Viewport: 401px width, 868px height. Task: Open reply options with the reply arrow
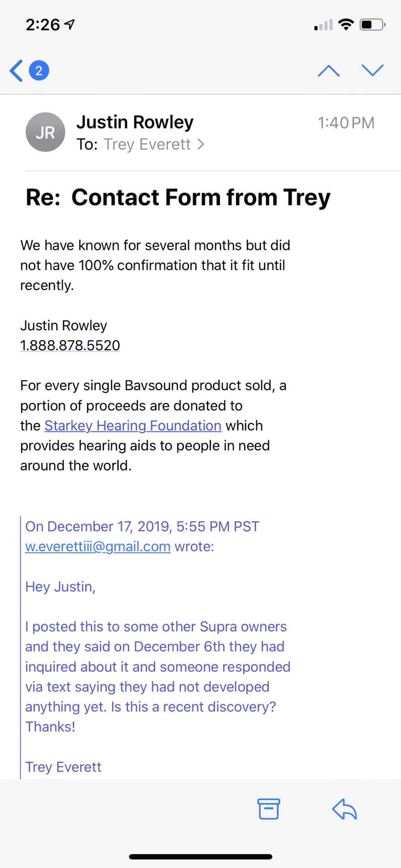[344, 809]
